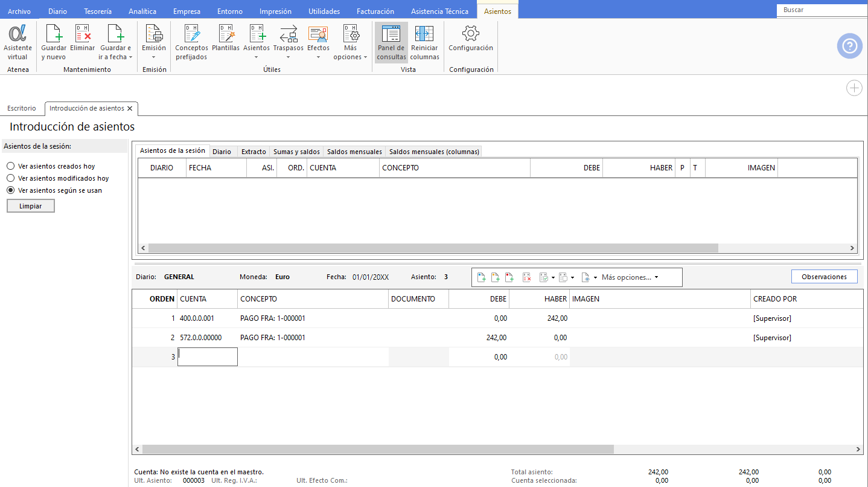Viewport: 868px width, 487px height.
Task: Open the Archivo menu
Action: click(19, 11)
